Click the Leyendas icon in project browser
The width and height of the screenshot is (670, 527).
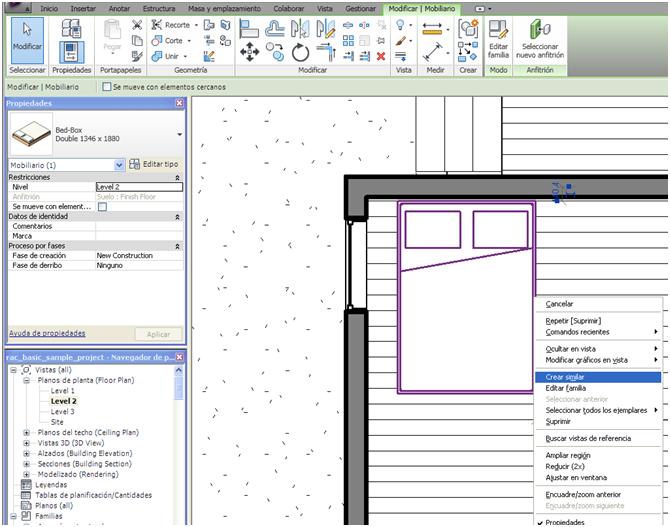27,484
